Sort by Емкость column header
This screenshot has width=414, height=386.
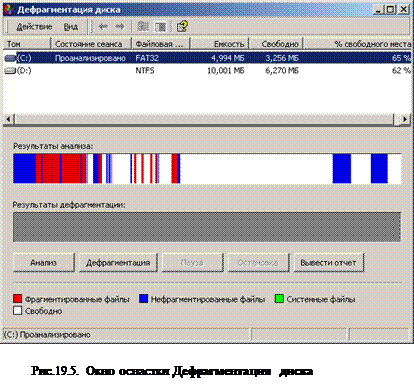pos(220,44)
